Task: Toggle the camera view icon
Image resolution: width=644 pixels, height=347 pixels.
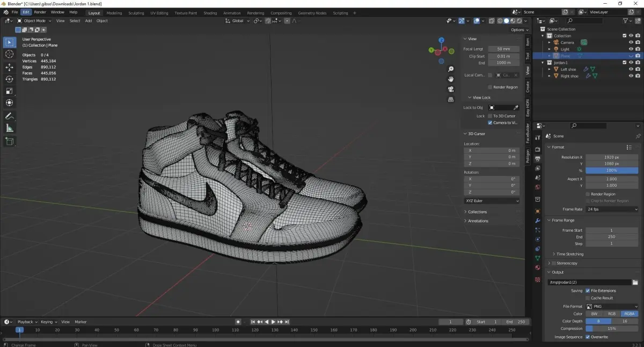Action: 451,89
